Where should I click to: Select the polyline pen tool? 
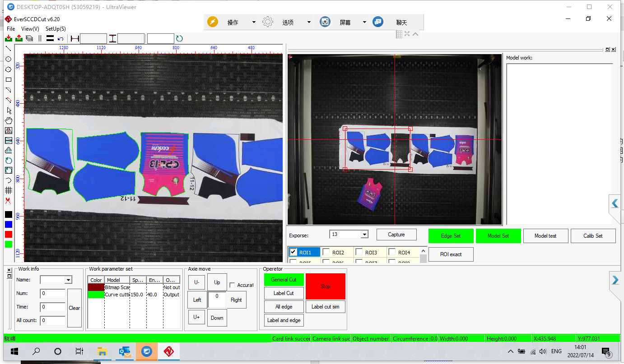click(8, 90)
